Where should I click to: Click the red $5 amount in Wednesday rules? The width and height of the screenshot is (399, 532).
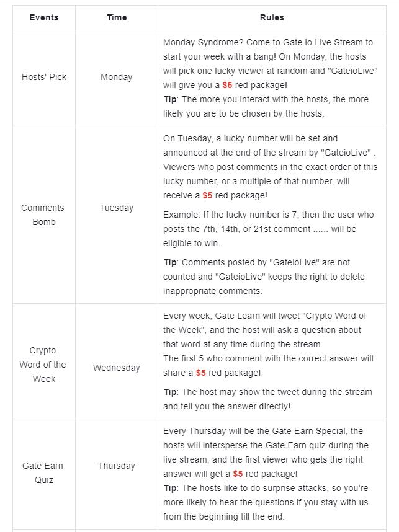[x=201, y=373]
